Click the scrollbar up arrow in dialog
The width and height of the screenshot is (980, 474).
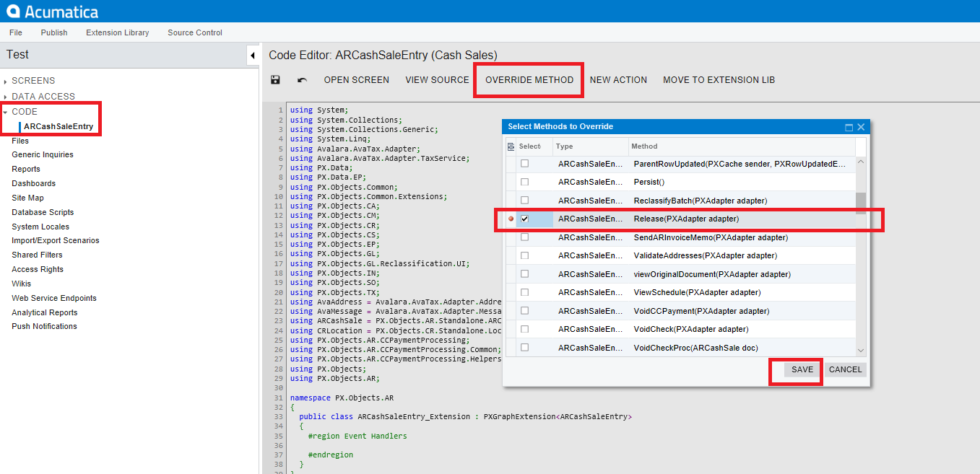[860, 160]
